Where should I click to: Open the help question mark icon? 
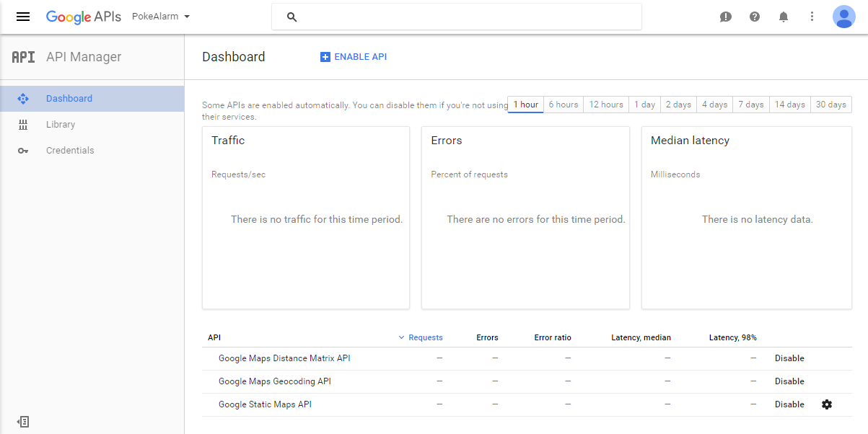pyautogui.click(x=755, y=17)
